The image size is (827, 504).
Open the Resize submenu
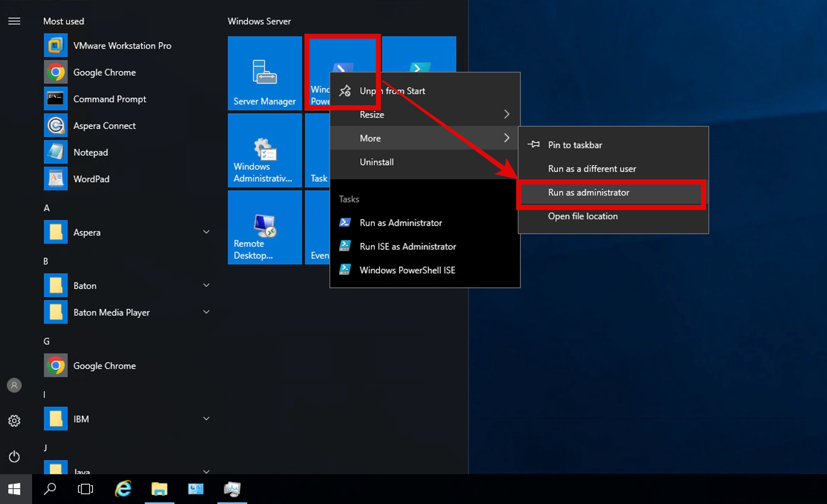[425, 115]
